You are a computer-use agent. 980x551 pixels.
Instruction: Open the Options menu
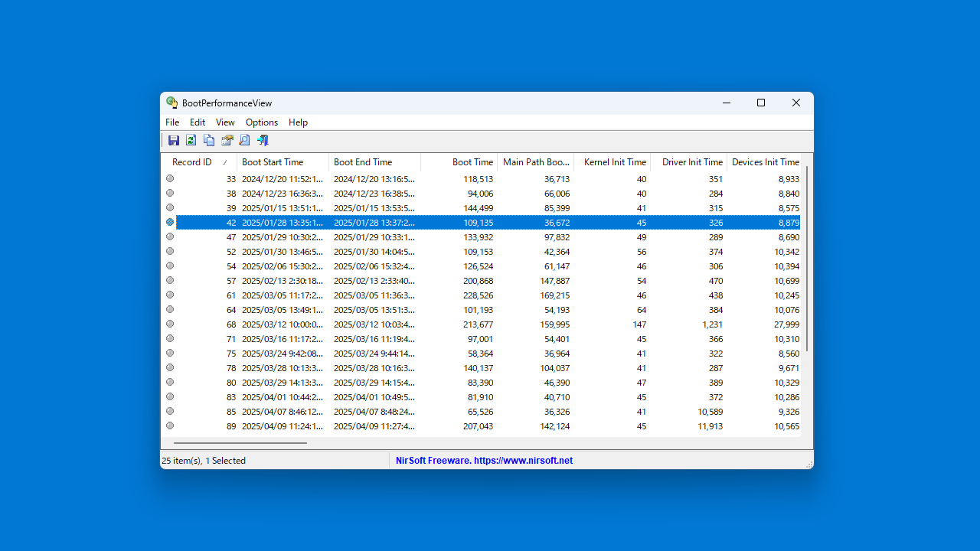(261, 122)
